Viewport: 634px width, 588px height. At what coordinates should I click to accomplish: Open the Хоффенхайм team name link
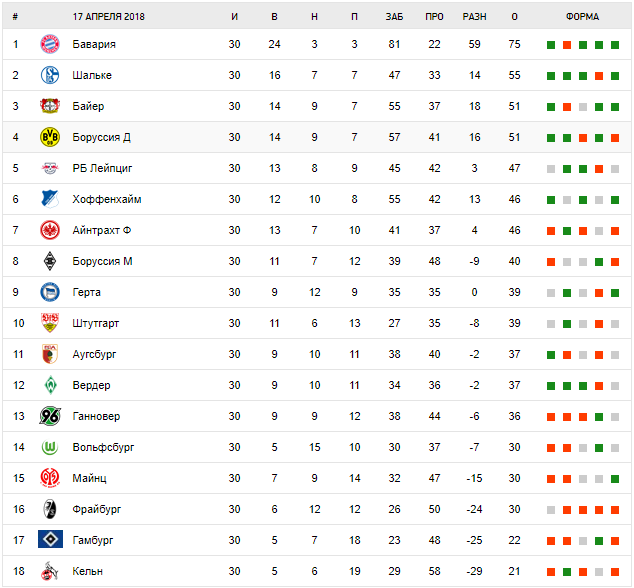(106, 199)
